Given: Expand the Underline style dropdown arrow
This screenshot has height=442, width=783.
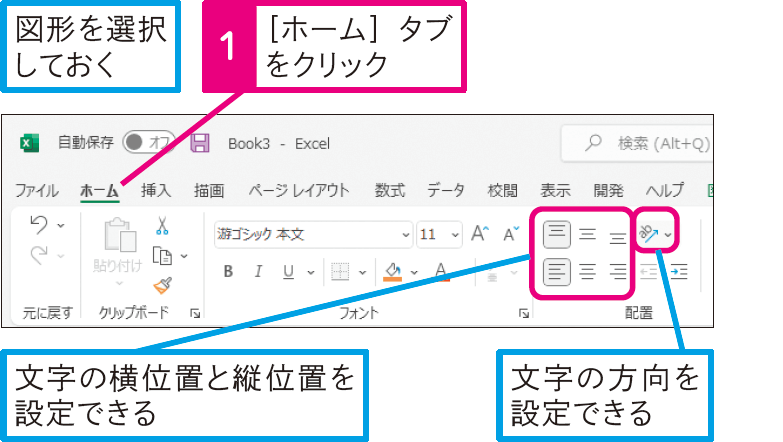Looking at the screenshot, I should coord(311,272).
